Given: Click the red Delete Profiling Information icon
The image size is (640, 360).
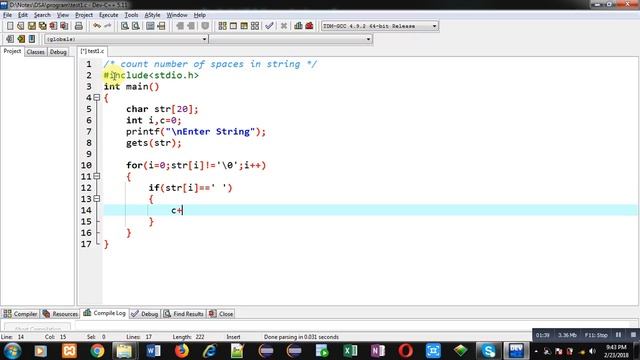Looking at the screenshot, I should [309, 26].
